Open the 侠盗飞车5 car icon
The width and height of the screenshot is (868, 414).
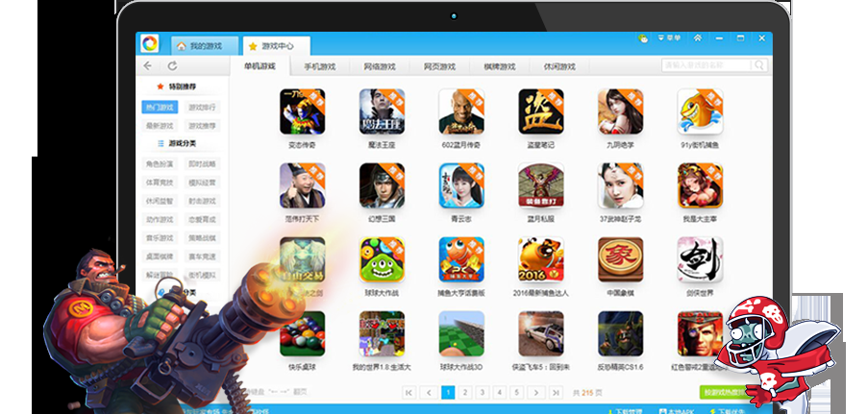tap(541, 333)
